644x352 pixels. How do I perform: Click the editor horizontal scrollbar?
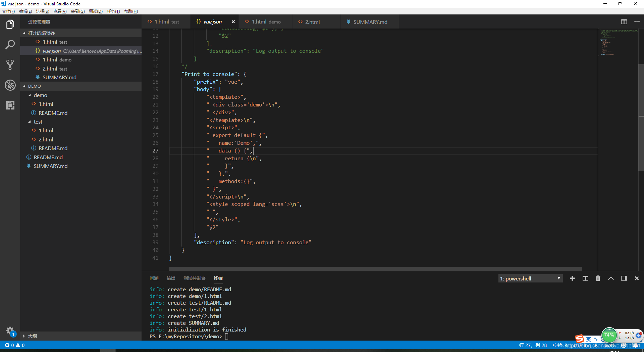coord(375,269)
